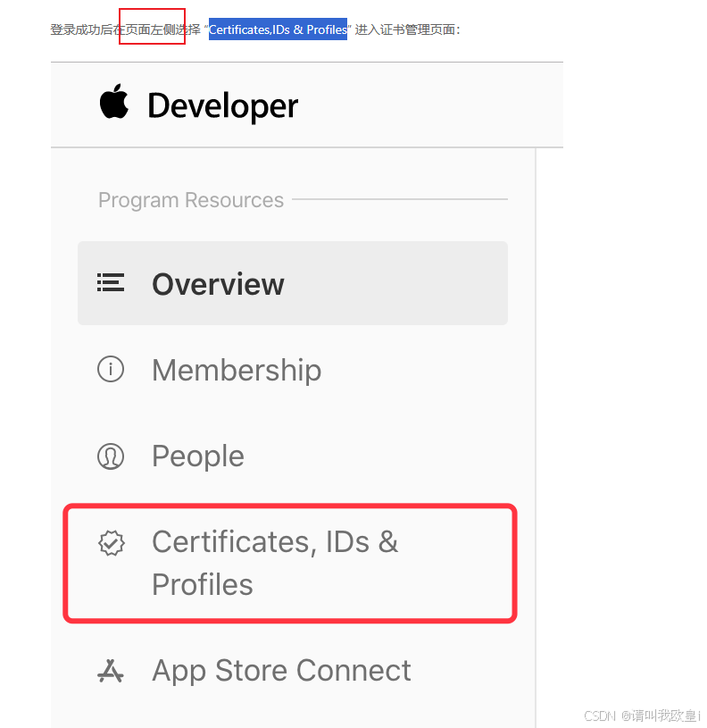Click the Developer title text
Viewport: 707px width, 728px height.
tap(222, 106)
